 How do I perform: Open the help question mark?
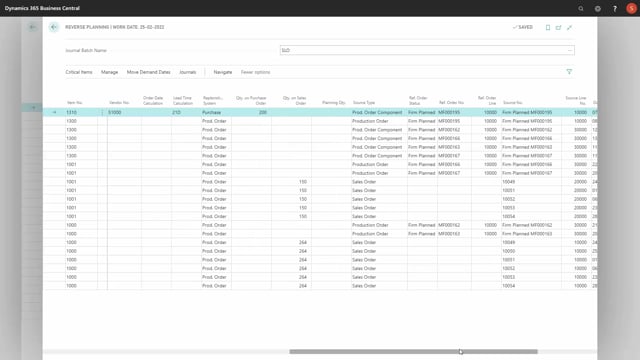[x=615, y=8]
